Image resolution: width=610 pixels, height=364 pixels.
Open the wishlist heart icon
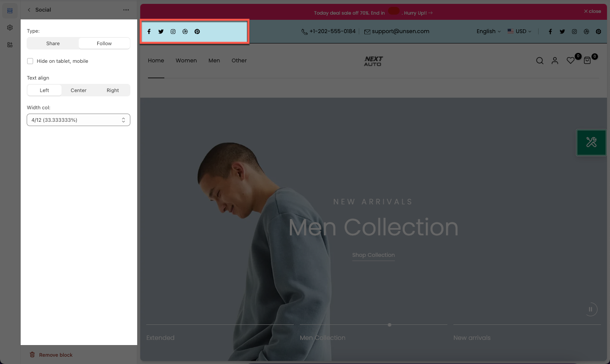(x=570, y=61)
